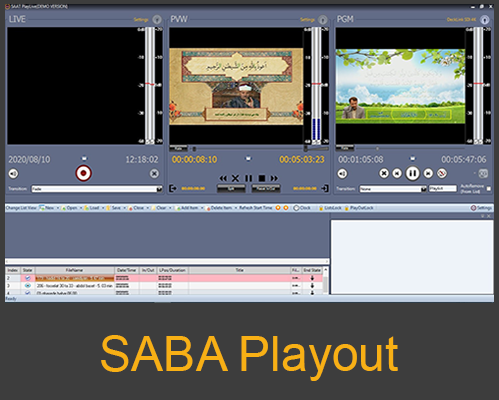Toggle ListLock in the toolbar

330,208
